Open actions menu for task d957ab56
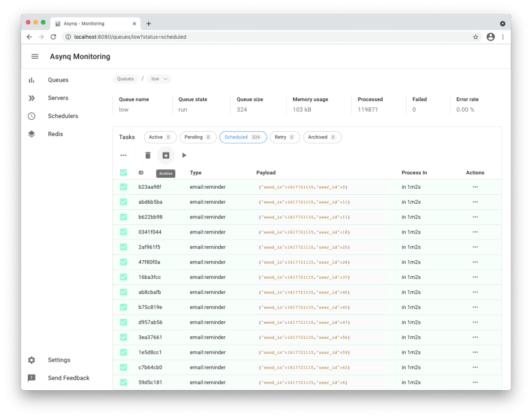 [x=475, y=322]
